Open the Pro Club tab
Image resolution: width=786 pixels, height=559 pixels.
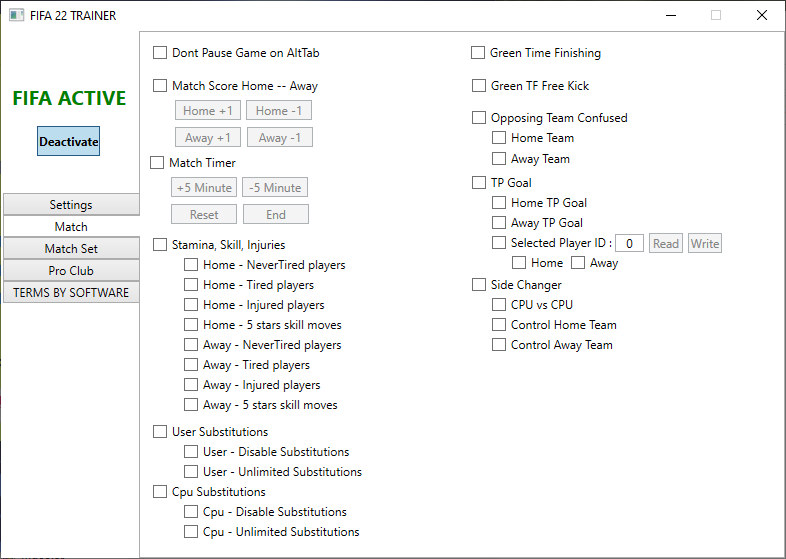71,271
